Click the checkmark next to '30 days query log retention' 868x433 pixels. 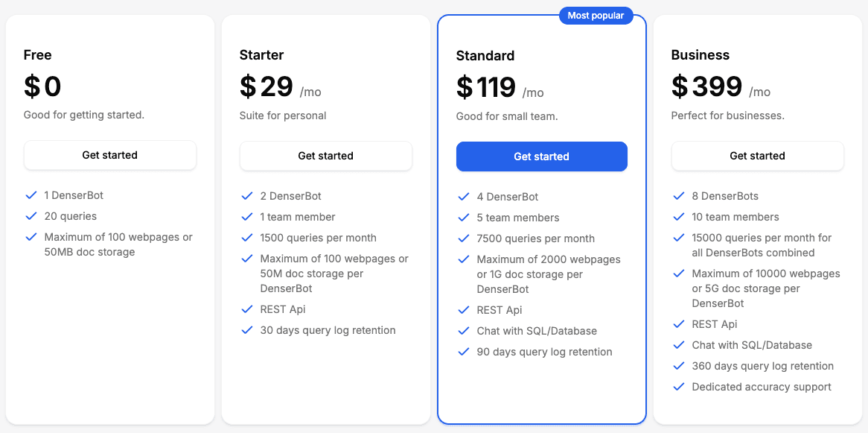tap(247, 329)
